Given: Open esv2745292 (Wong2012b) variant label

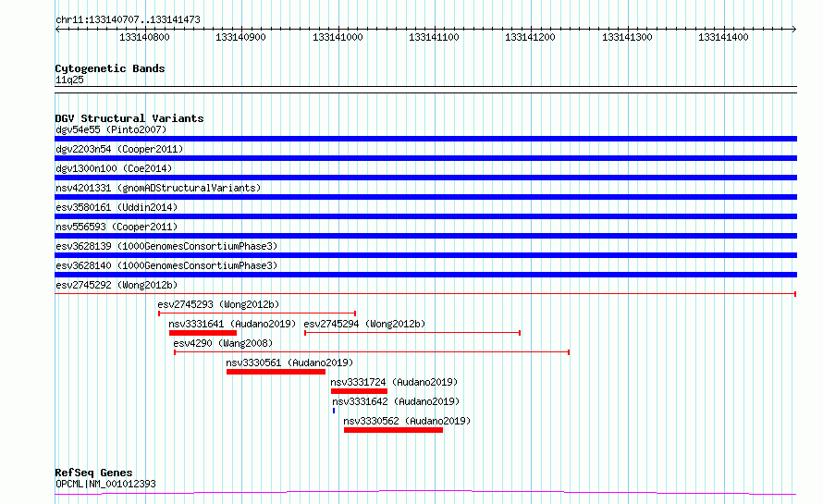Looking at the screenshot, I should (x=117, y=285).
